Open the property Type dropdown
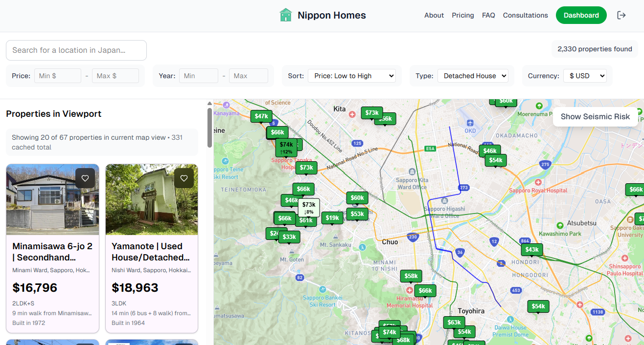Screen dimensions: 644x345 click(473, 76)
